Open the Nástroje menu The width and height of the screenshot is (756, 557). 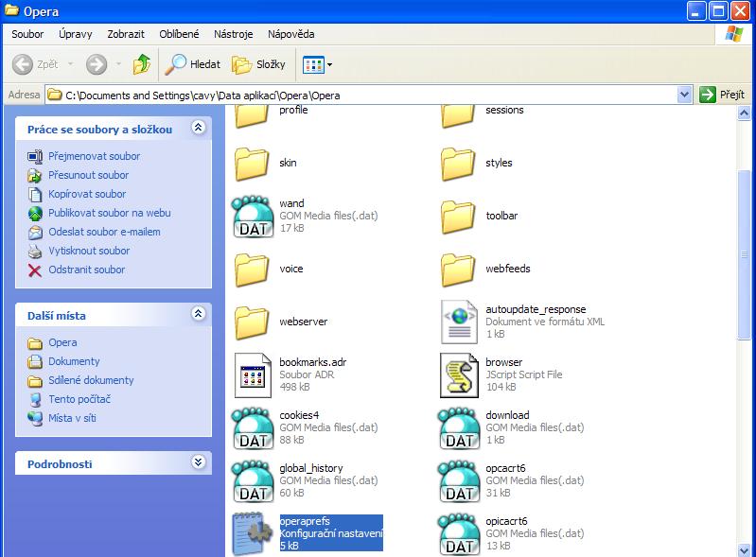(x=233, y=34)
